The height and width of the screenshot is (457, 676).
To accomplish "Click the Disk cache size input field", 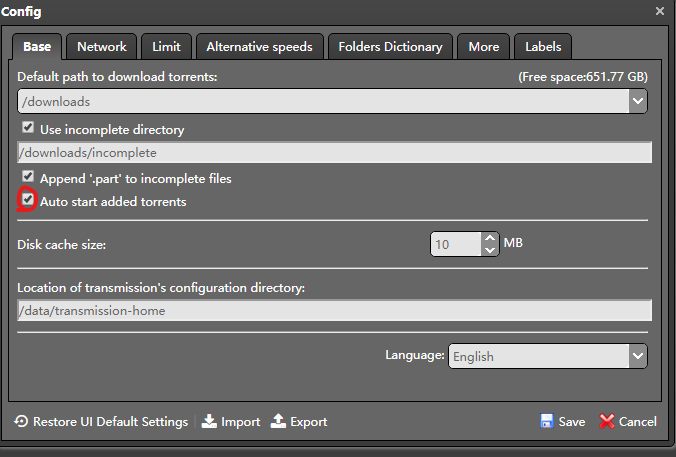I will pyautogui.click(x=456, y=244).
